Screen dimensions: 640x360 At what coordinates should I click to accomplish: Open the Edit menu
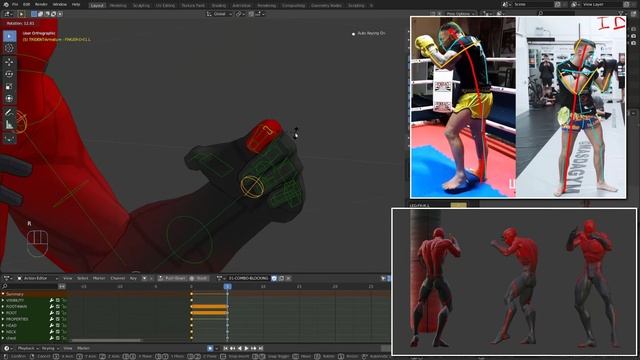(x=27, y=4)
